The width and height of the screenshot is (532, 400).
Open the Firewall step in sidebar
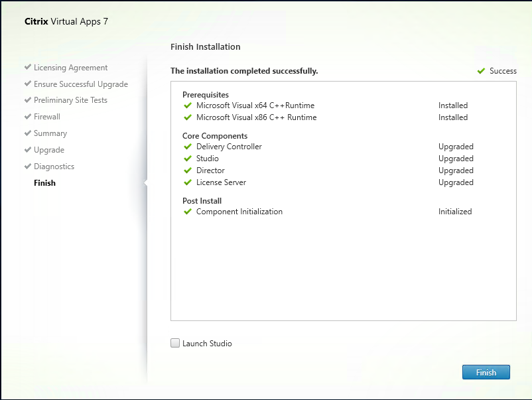pos(47,117)
